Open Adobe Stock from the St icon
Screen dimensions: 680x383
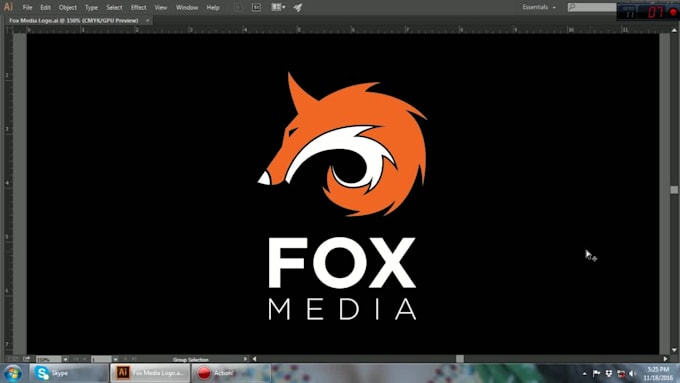256,7
